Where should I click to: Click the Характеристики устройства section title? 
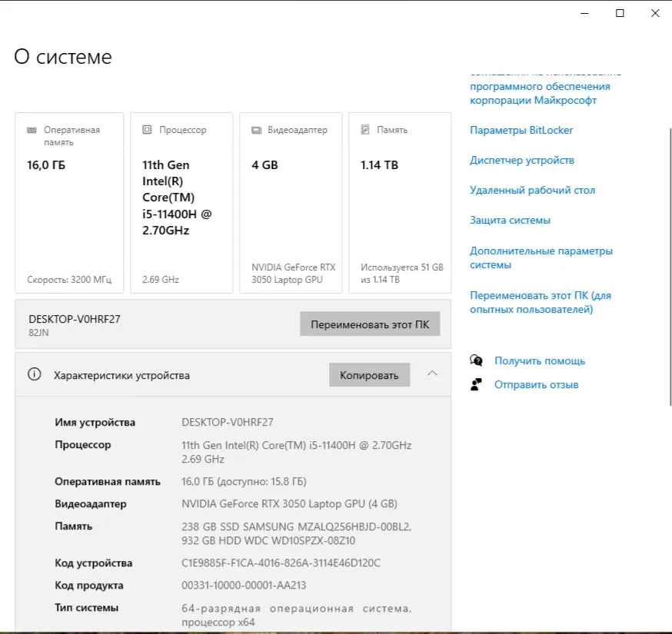pos(121,375)
